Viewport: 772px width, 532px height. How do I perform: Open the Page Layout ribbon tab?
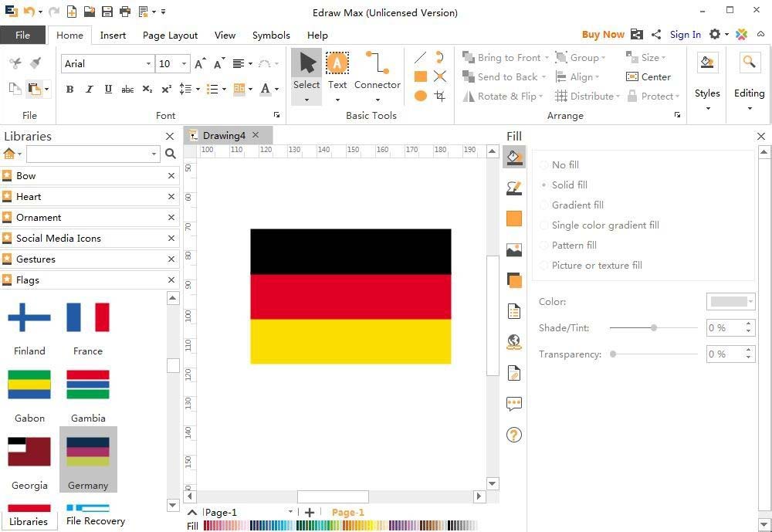170,35
